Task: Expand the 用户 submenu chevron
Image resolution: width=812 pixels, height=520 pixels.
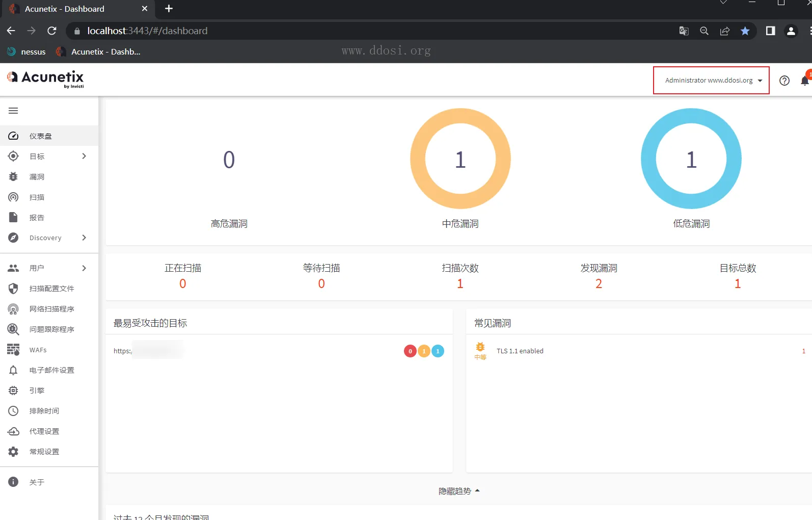Action: point(84,268)
